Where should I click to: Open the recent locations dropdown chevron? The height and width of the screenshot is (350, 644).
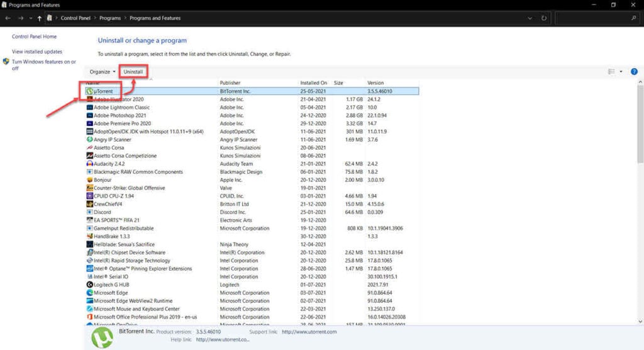coord(30,18)
